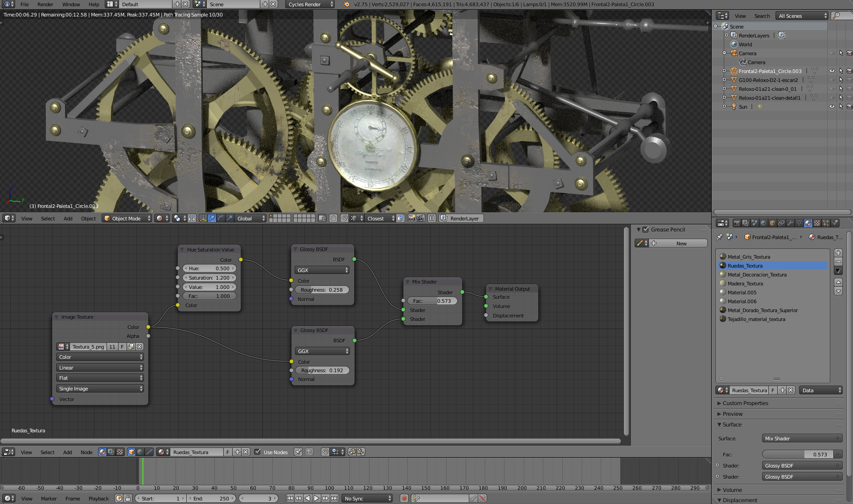853x504 pixels.
Task: Uncheck the Use Nodes checkbox
Action: point(258,452)
